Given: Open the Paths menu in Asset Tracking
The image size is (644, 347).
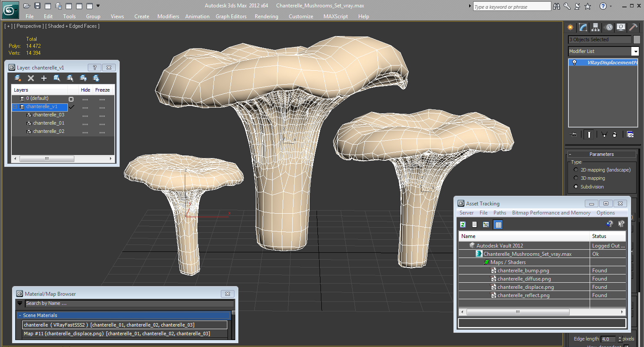Looking at the screenshot, I should point(500,213).
